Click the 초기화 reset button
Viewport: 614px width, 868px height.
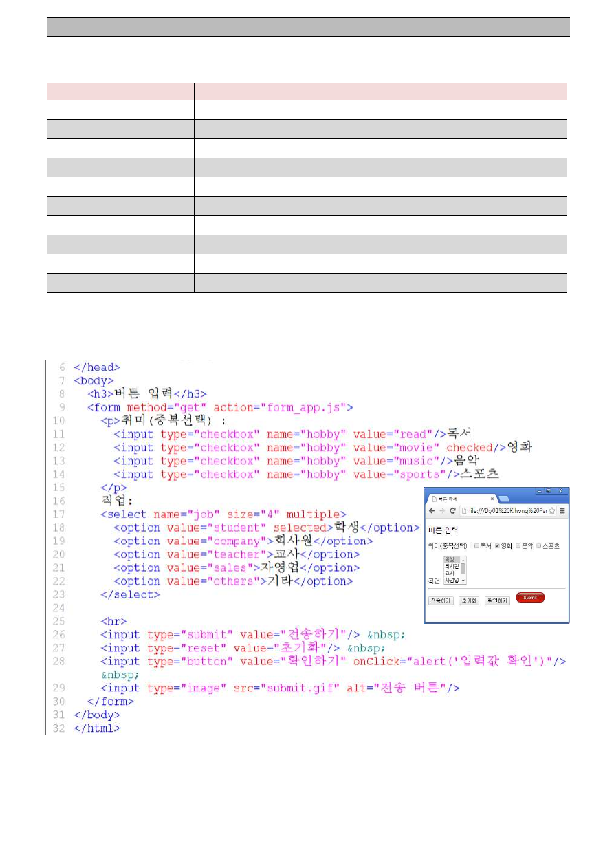pos(469,600)
